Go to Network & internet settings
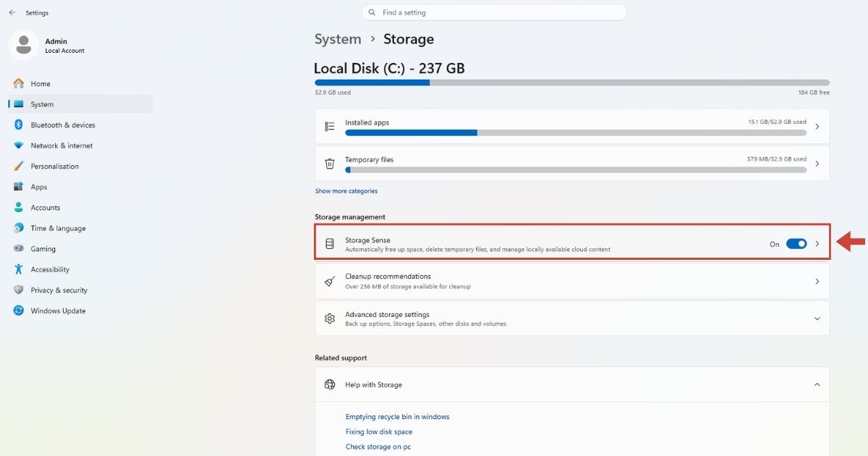The height and width of the screenshot is (456, 868). (x=80, y=145)
